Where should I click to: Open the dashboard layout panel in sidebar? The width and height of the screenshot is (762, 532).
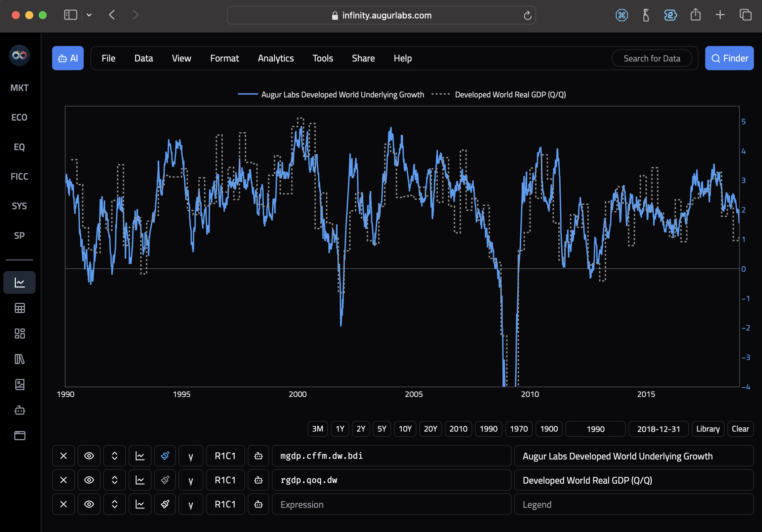point(19,334)
